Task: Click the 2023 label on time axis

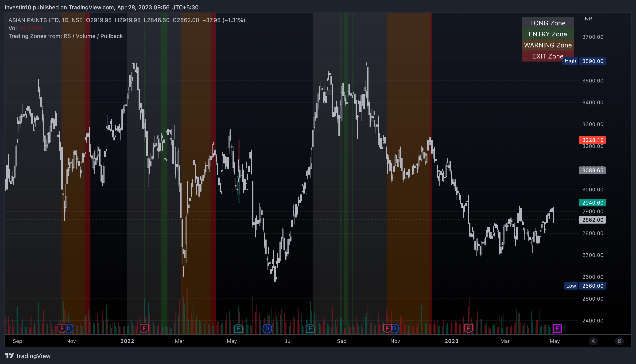Action: point(451,341)
